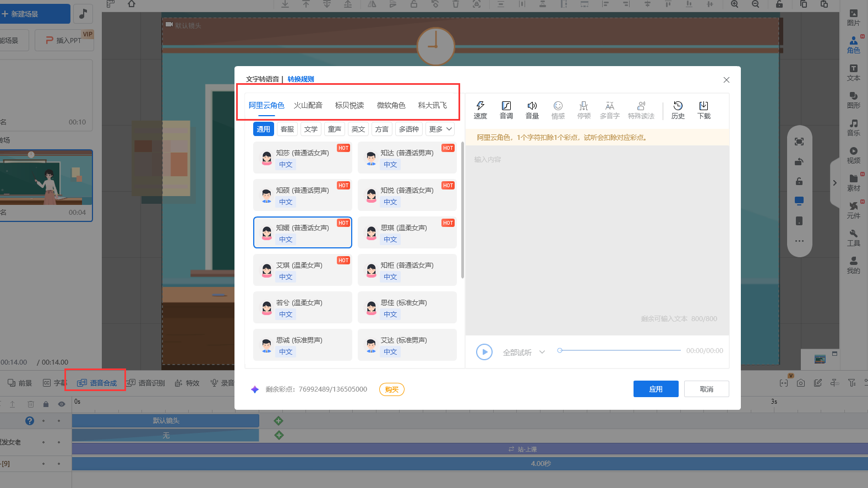868x488 pixels.
Task: Click the 取消 cancel button
Action: [x=707, y=389]
